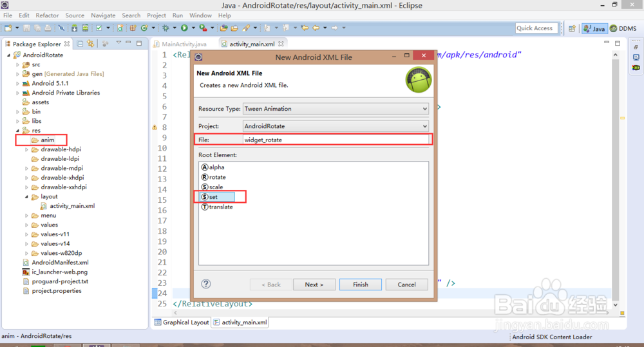Click the Previous Annotation toolbar icon

[286, 28]
